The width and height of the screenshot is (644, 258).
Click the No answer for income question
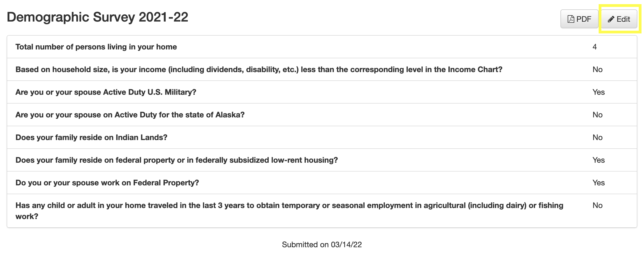coord(597,69)
